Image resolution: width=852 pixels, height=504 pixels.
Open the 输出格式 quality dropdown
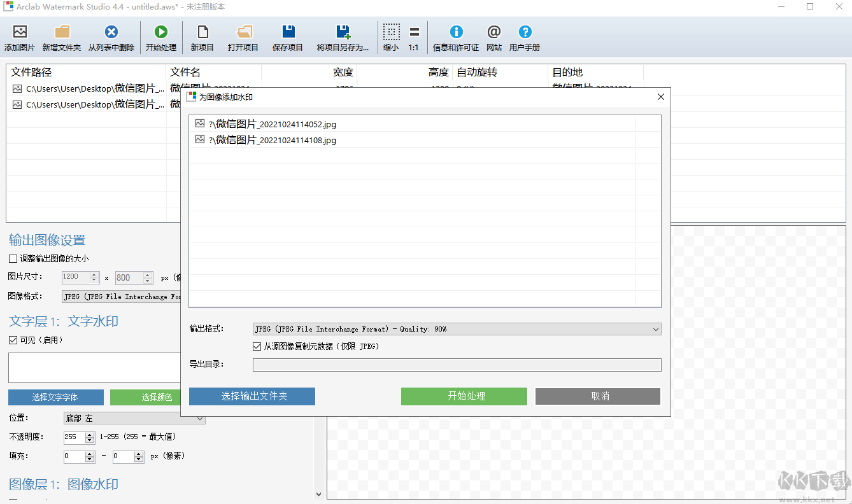[655, 329]
